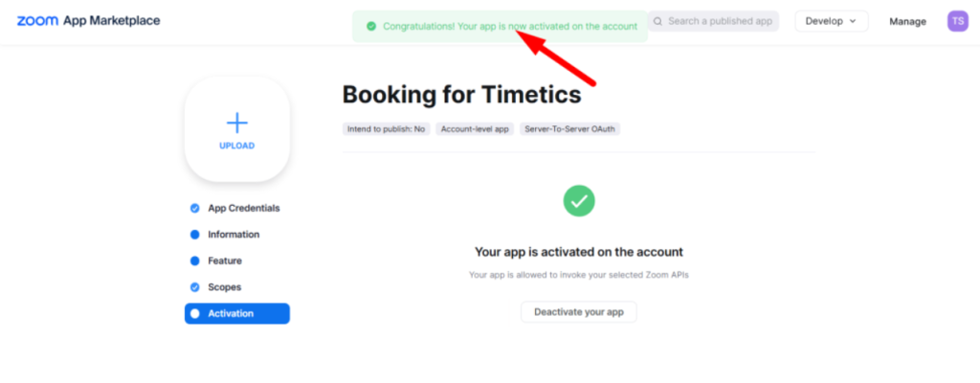
Task: Click the checkmark icon beside App Credentials
Action: [194, 209]
